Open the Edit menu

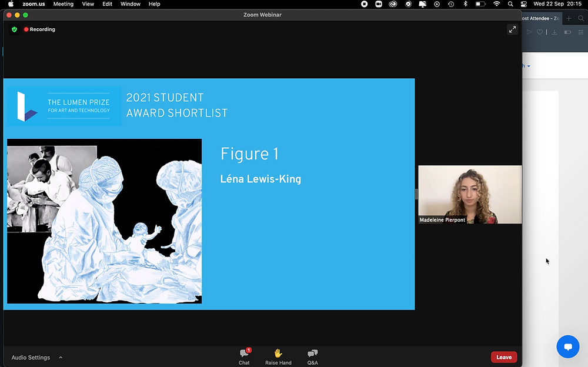pos(107,4)
